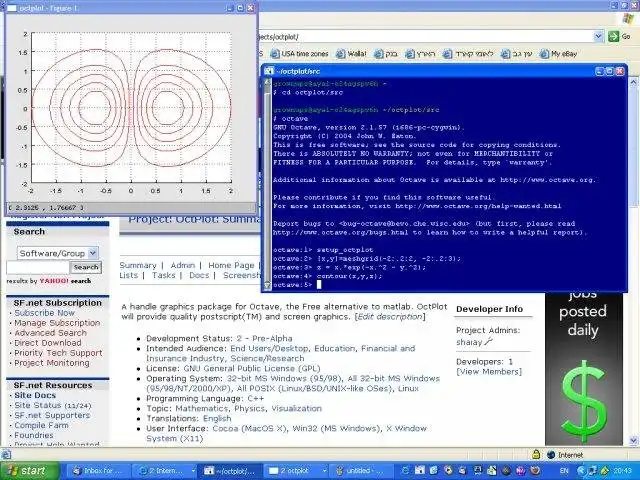This screenshot has height=480, width=640.
Task: Open the View Members link
Action: pos(489,372)
